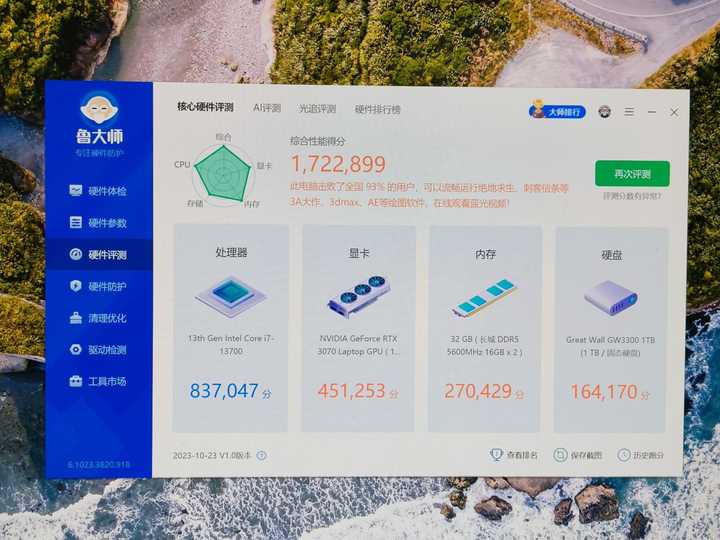Click the total score 1,722,899
The width and height of the screenshot is (720, 540).
point(338,164)
